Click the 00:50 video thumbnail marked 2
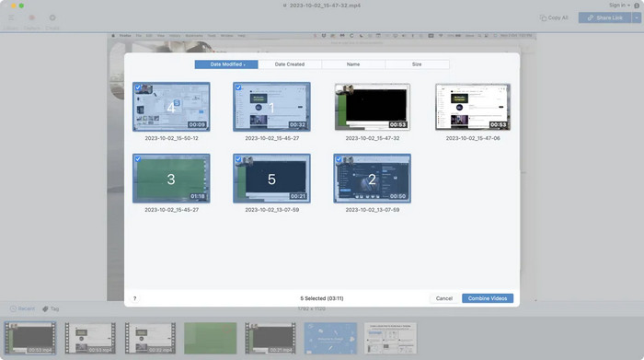 [372, 179]
